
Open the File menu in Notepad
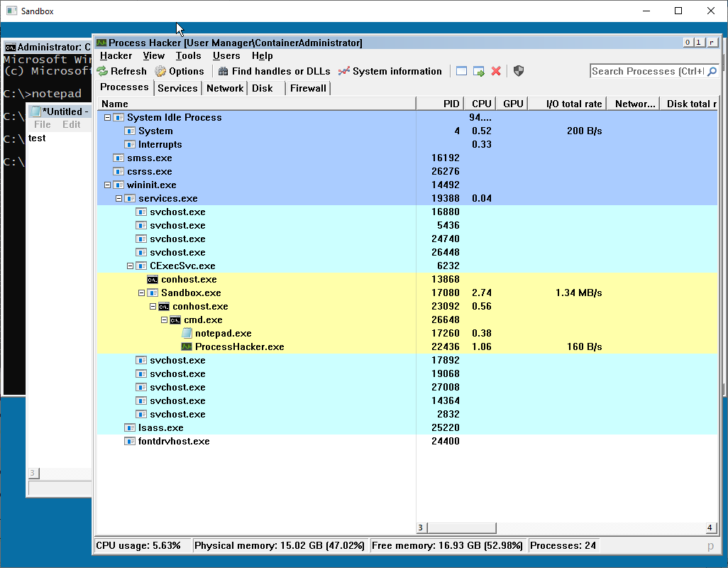[x=43, y=124]
